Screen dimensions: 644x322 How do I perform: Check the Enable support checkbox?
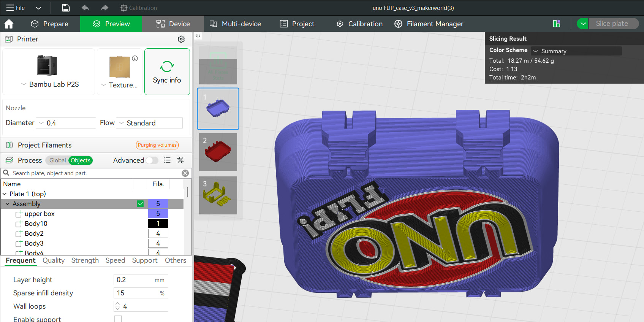pos(118,319)
